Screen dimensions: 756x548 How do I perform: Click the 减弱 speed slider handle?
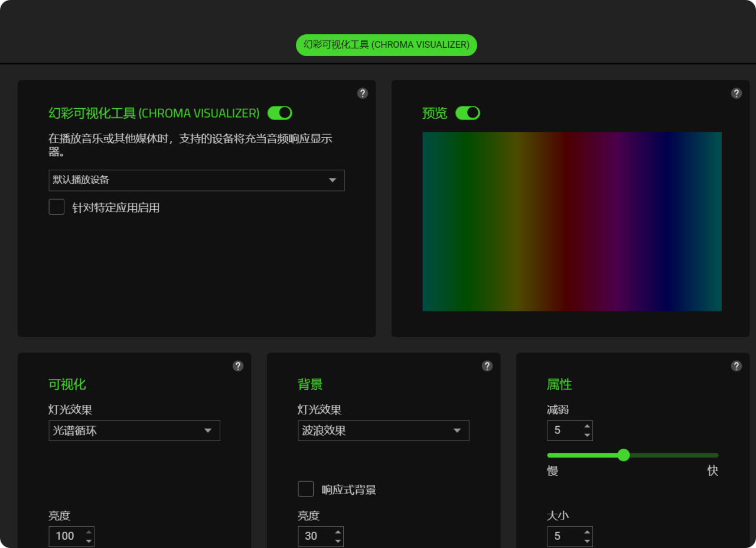point(623,455)
